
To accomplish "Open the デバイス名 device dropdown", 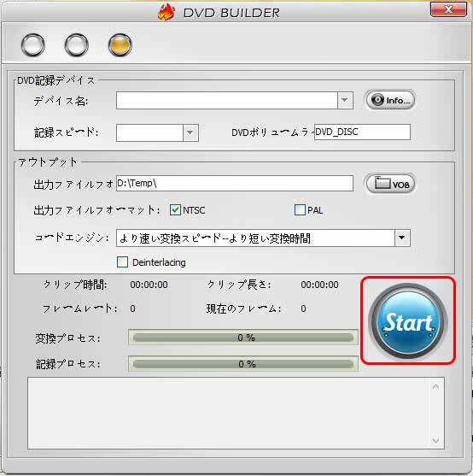I will tap(345, 100).
